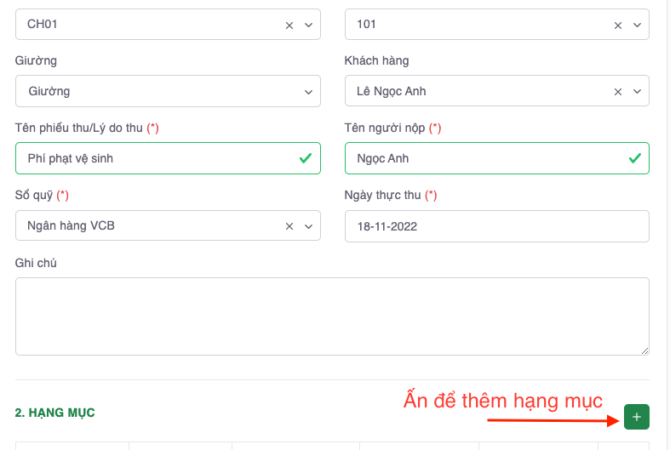Screen dimensions: 670x450
Task: Open the Giường dropdown
Action: [168, 91]
